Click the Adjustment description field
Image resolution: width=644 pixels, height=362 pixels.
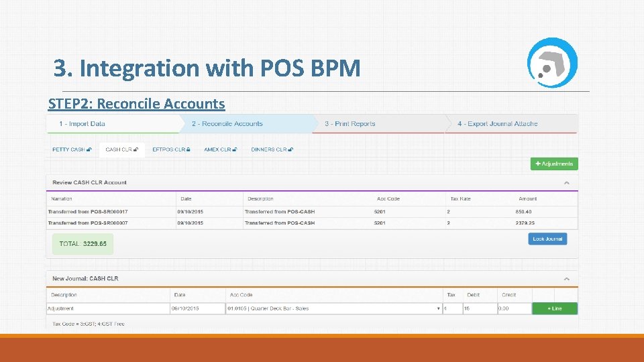(108, 308)
